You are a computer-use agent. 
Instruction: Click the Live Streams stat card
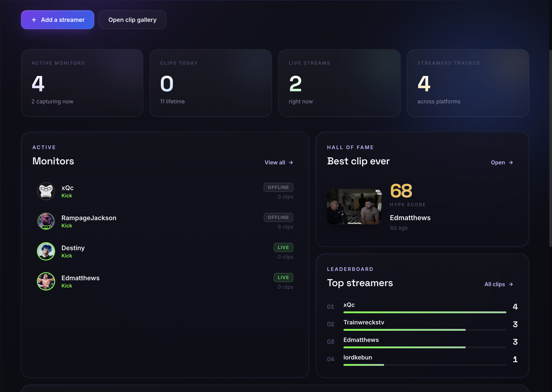(x=339, y=83)
